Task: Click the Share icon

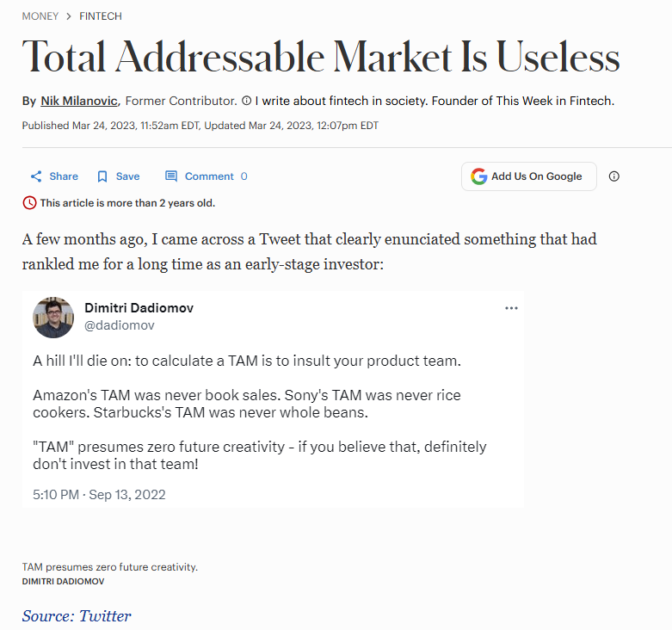Action: tap(36, 176)
